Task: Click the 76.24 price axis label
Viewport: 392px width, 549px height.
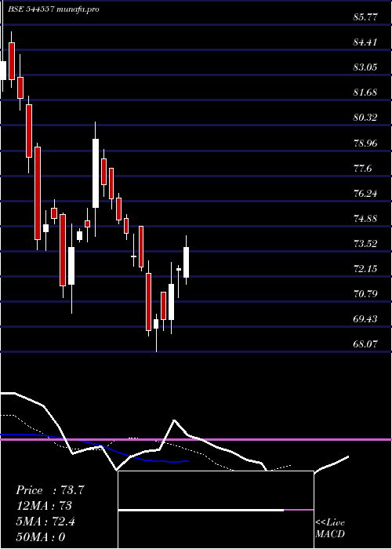Action: coord(365,193)
